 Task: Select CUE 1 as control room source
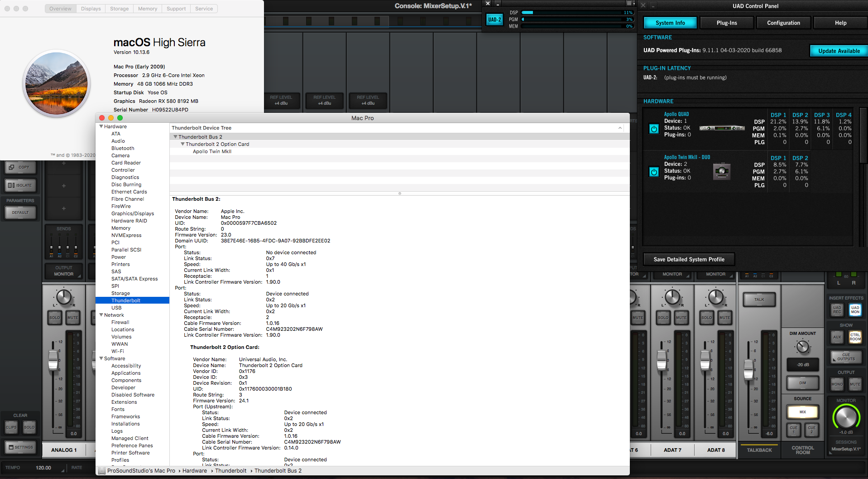point(794,430)
